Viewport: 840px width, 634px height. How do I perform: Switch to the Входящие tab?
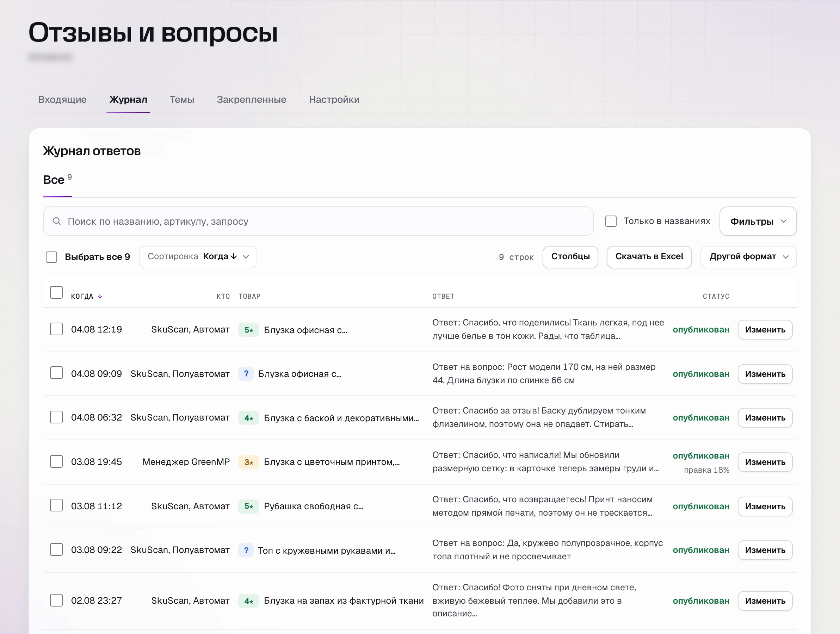[x=62, y=99]
